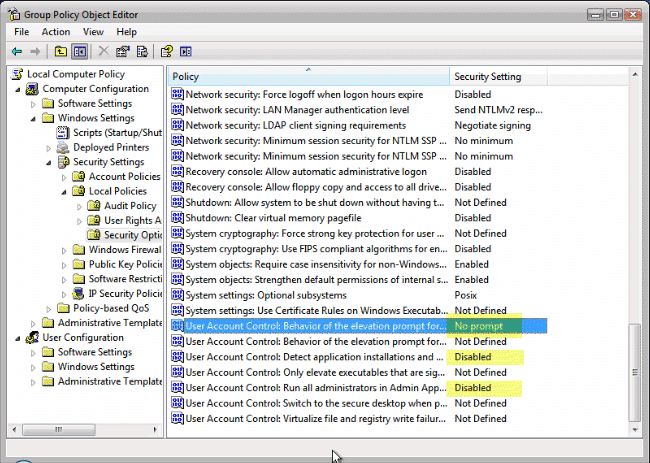The width and height of the screenshot is (650, 463).
Task: Select 'User Account Control: Switch to the secure desktop'
Action: coord(316,403)
